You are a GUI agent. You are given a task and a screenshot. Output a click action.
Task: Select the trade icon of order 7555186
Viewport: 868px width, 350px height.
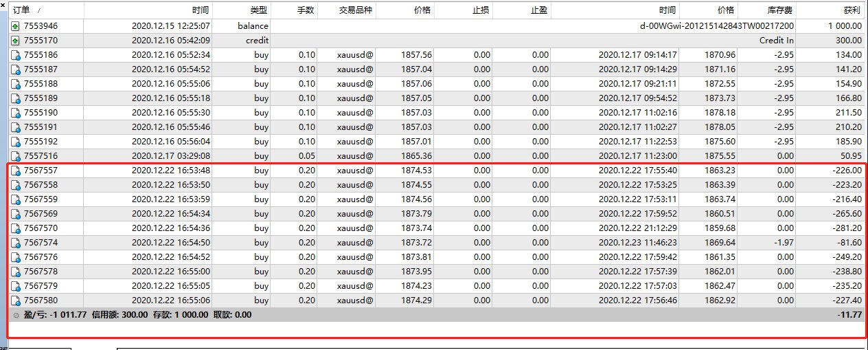(16, 55)
